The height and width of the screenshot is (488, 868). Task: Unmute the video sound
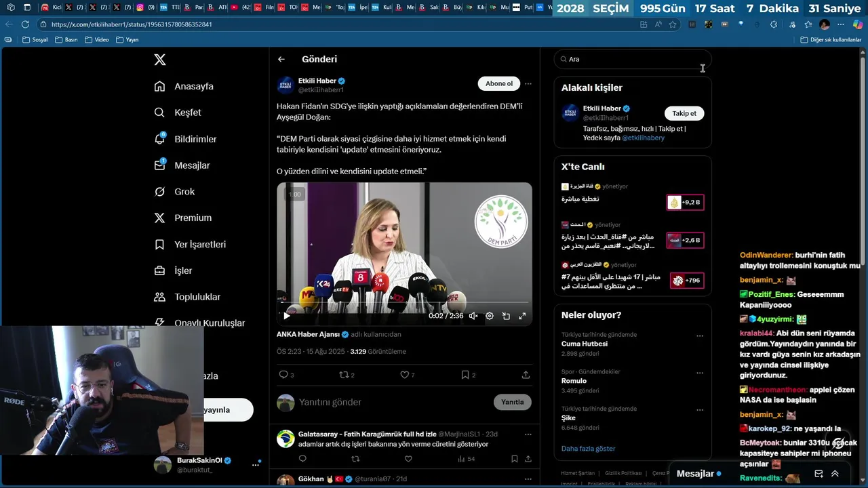pyautogui.click(x=473, y=316)
